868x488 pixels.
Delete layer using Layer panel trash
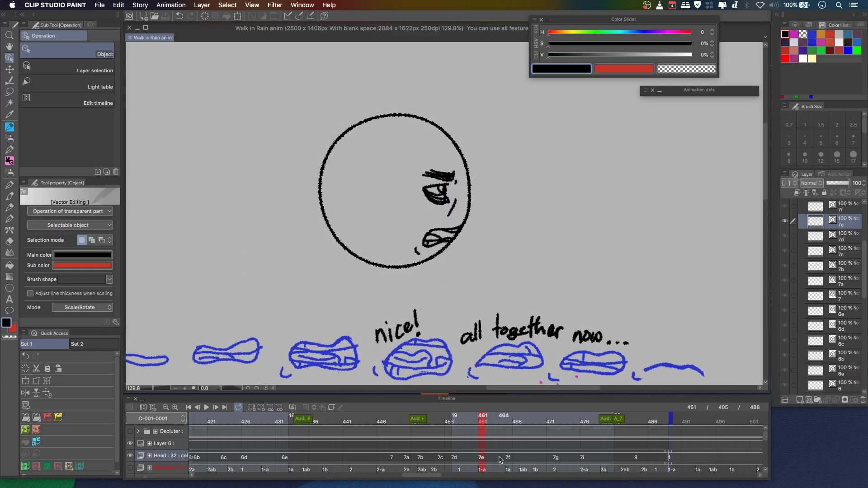[x=863, y=400]
